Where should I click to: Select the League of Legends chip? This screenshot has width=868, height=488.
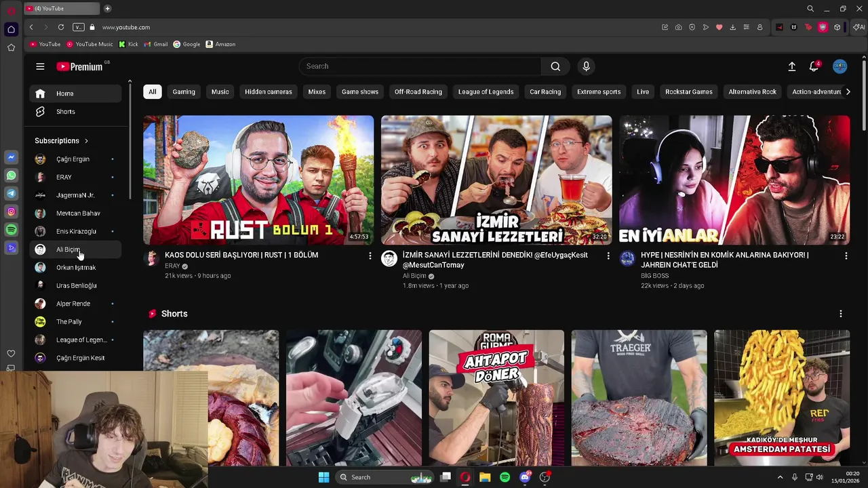(x=486, y=91)
